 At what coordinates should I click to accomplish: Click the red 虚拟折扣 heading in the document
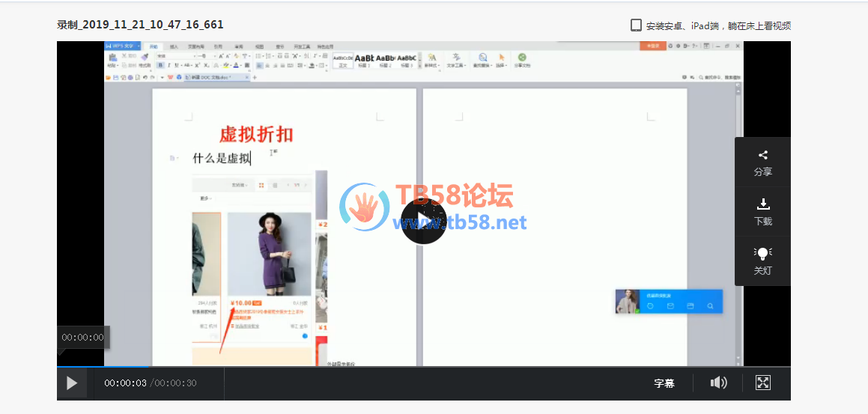tap(256, 134)
